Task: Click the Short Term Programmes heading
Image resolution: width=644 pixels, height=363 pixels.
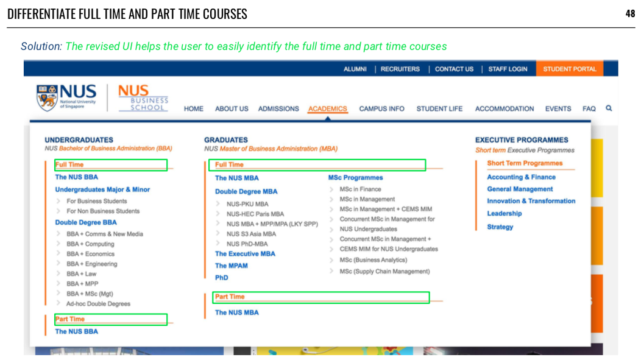Action: tap(525, 163)
